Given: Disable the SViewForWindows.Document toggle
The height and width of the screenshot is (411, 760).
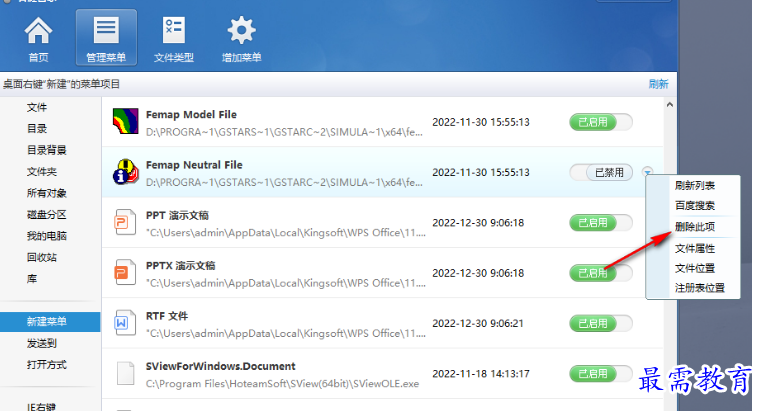Looking at the screenshot, I should tap(601, 374).
